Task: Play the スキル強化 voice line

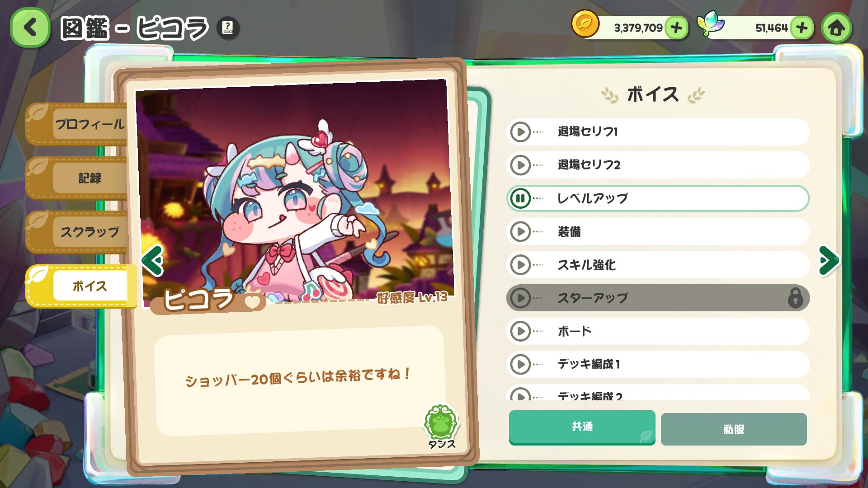Action: 520,265
